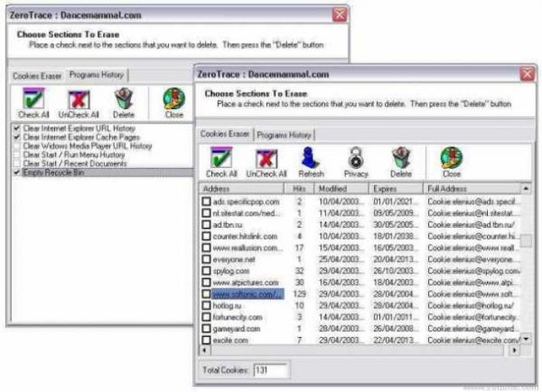This screenshot has width=542, height=392.
Task: Check the ads.specificpop.com cookie box
Action: 206,202
